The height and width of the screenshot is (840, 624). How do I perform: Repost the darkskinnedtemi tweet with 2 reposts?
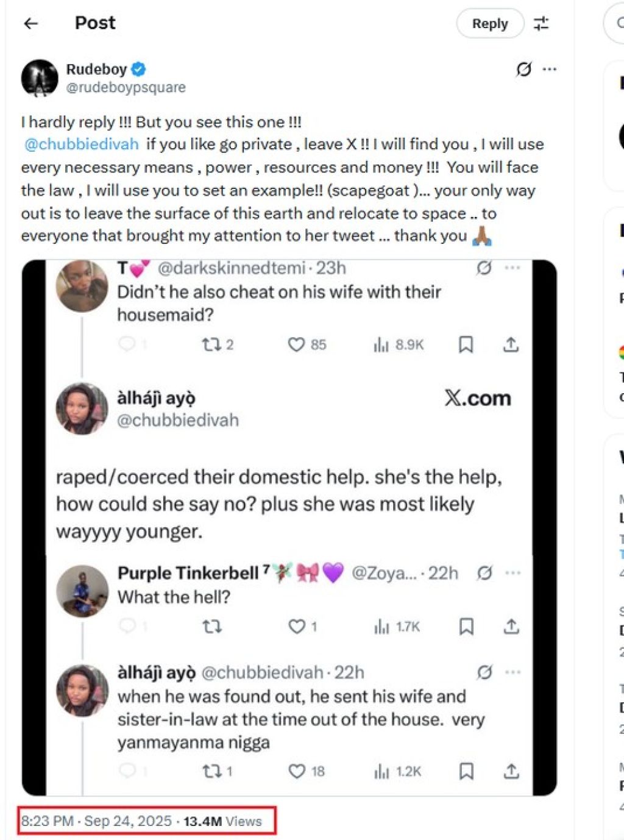[211, 345]
